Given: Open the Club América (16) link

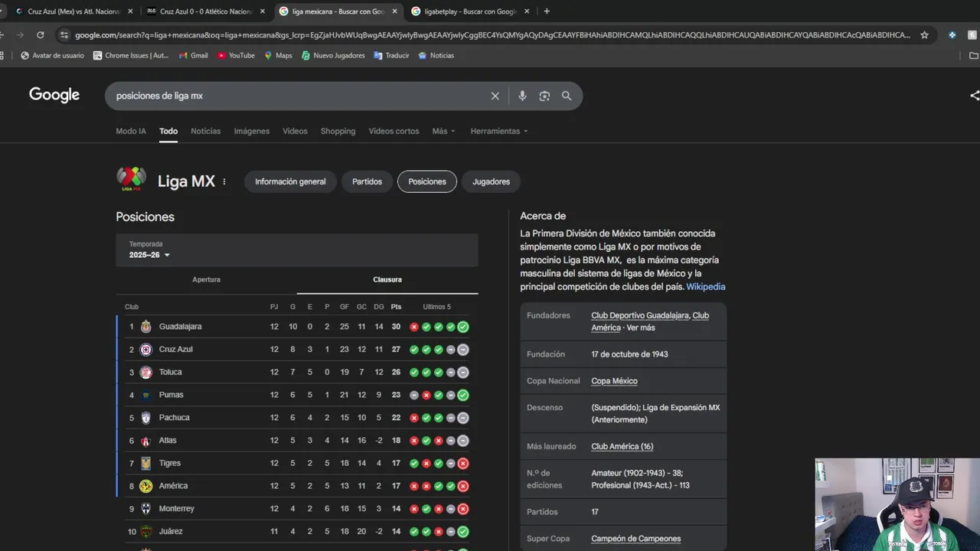Looking at the screenshot, I should click(x=622, y=446).
